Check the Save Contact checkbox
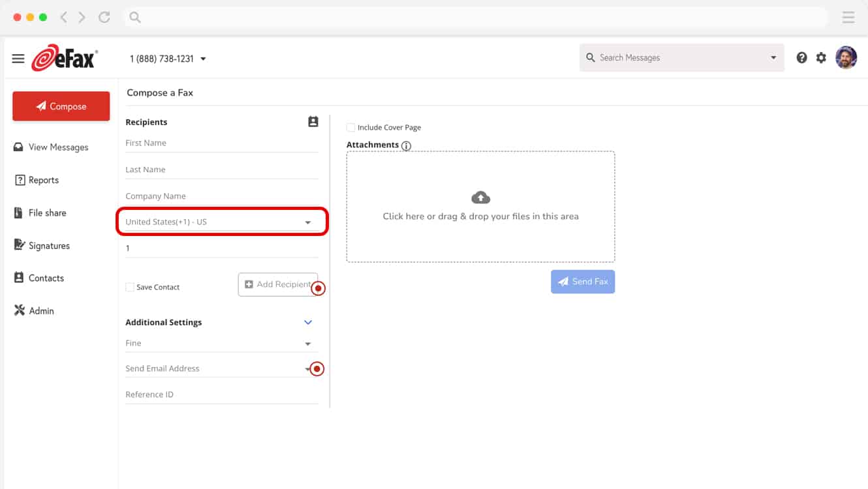 [x=129, y=286]
